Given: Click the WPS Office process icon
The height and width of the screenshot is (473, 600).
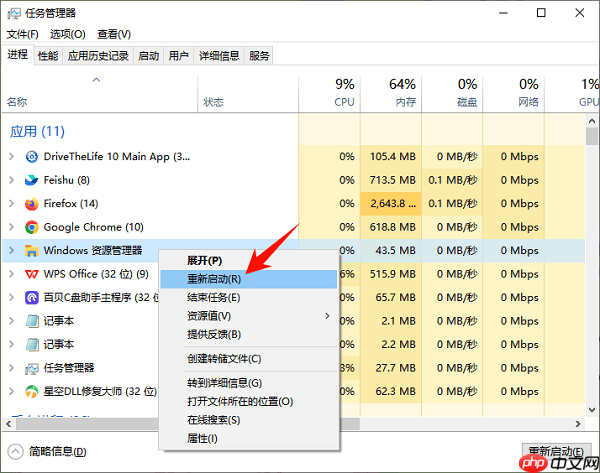Looking at the screenshot, I should click(x=31, y=274).
